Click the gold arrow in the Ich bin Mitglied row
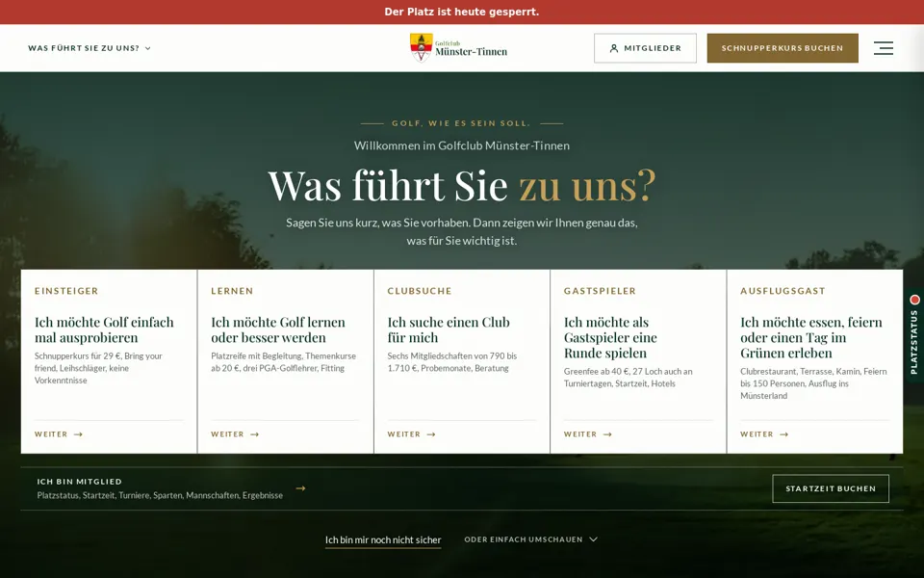924x578 pixels. point(300,488)
